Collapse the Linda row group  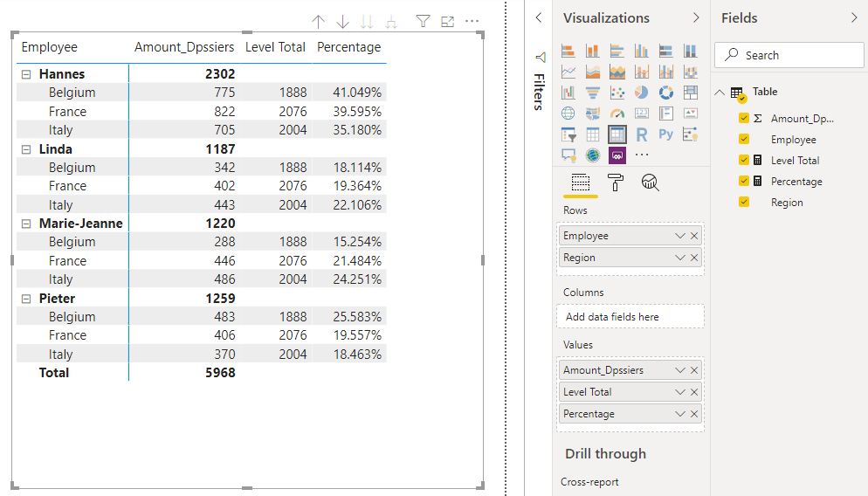(26, 149)
